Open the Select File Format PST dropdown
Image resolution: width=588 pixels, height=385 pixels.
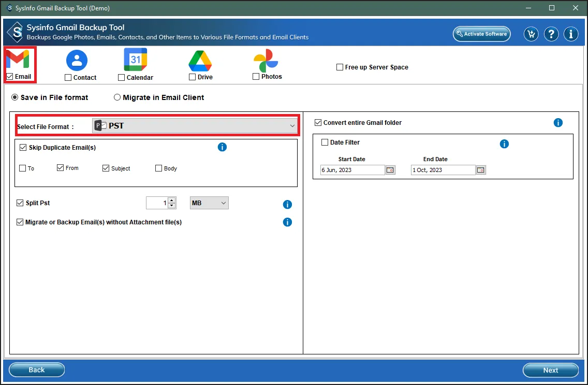(195, 126)
